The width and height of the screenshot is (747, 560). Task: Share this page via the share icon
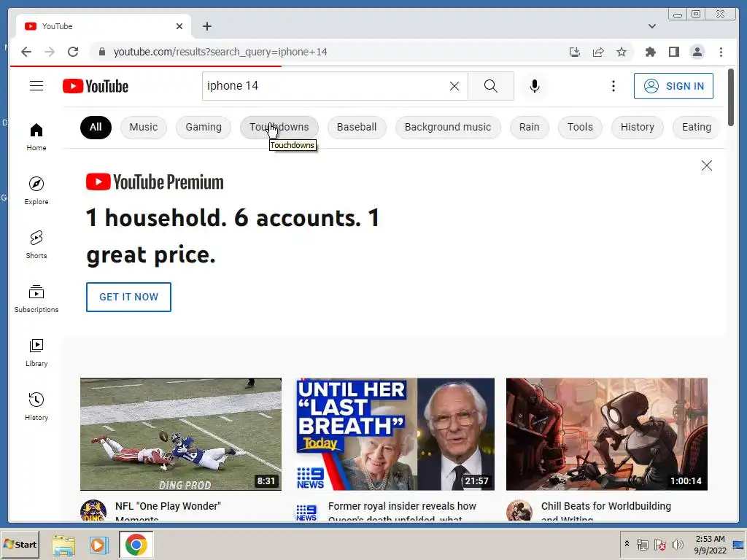598,52
